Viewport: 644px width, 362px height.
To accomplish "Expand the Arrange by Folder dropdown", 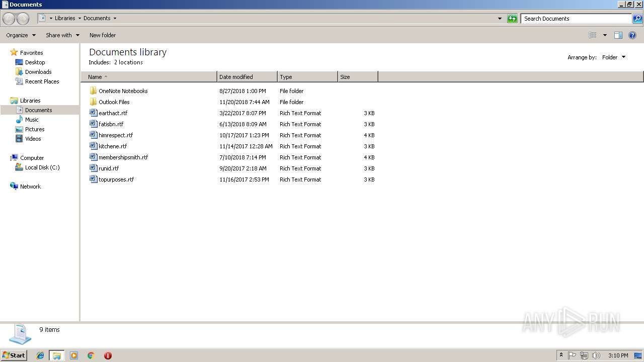I will click(x=614, y=57).
